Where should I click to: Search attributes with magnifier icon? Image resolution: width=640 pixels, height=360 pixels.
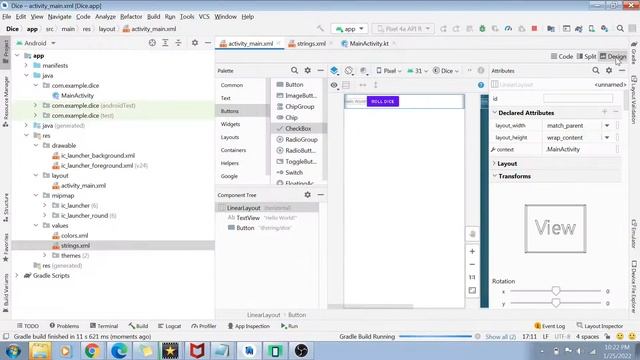[x=596, y=71]
